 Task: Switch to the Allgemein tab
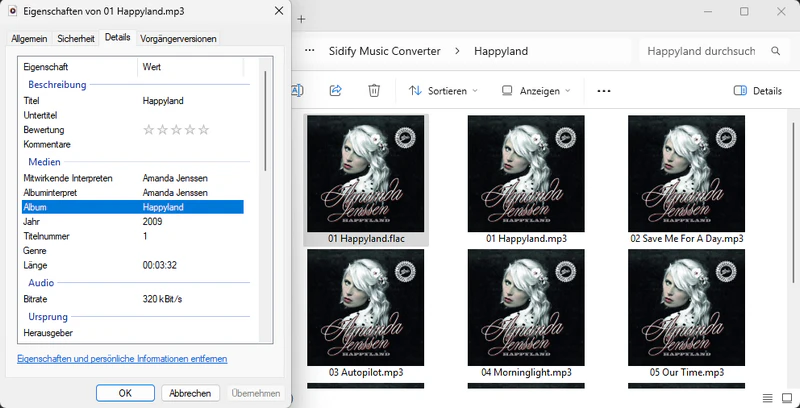point(30,39)
